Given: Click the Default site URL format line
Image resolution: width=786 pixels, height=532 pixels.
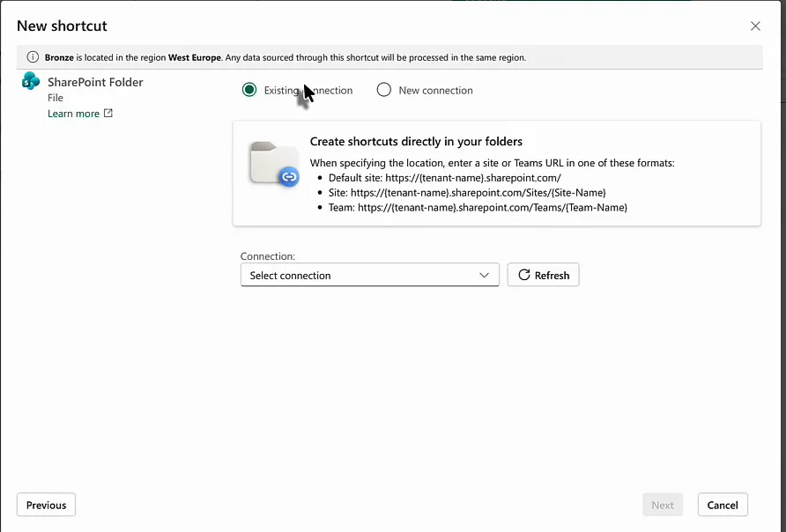Looking at the screenshot, I should [x=445, y=178].
